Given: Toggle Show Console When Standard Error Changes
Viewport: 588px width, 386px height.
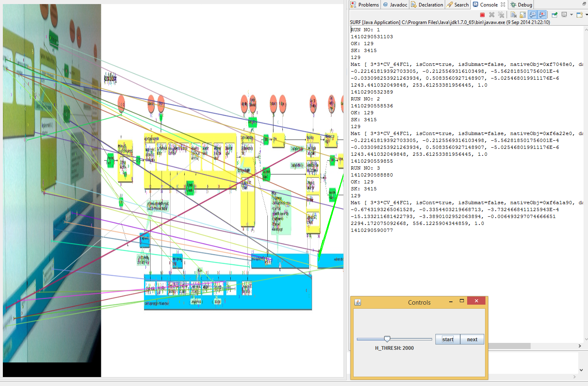Looking at the screenshot, I should click(x=542, y=15).
